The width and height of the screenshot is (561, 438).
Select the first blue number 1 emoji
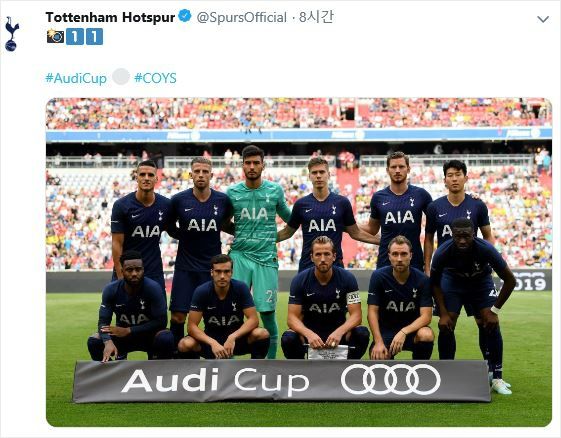coord(75,37)
